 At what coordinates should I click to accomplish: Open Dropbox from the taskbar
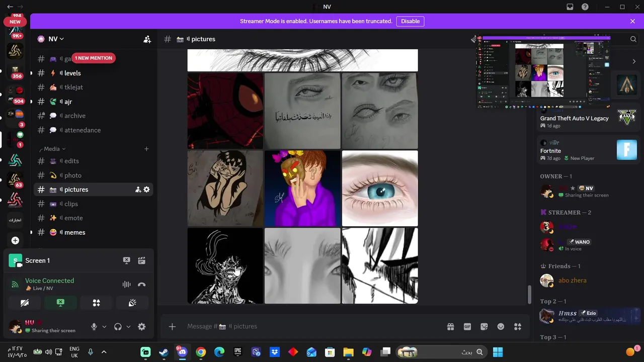(x=275, y=352)
